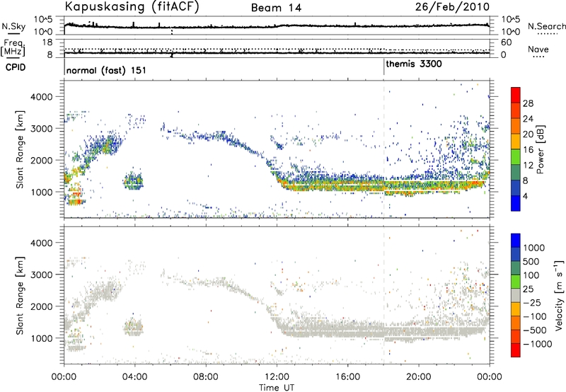Click the 'Kapuskasing (fitACF)' title text
Screen dimensions: 566x392
click(x=132, y=7)
